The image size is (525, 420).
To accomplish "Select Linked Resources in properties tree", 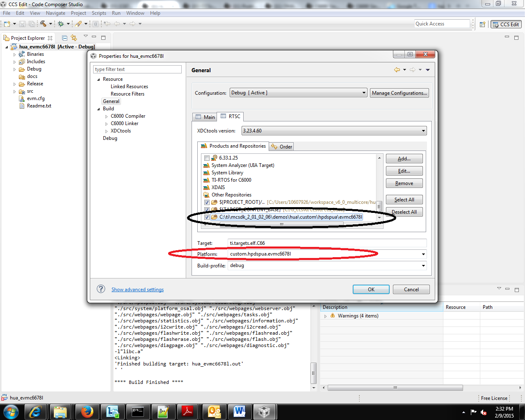I will click(129, 87).
